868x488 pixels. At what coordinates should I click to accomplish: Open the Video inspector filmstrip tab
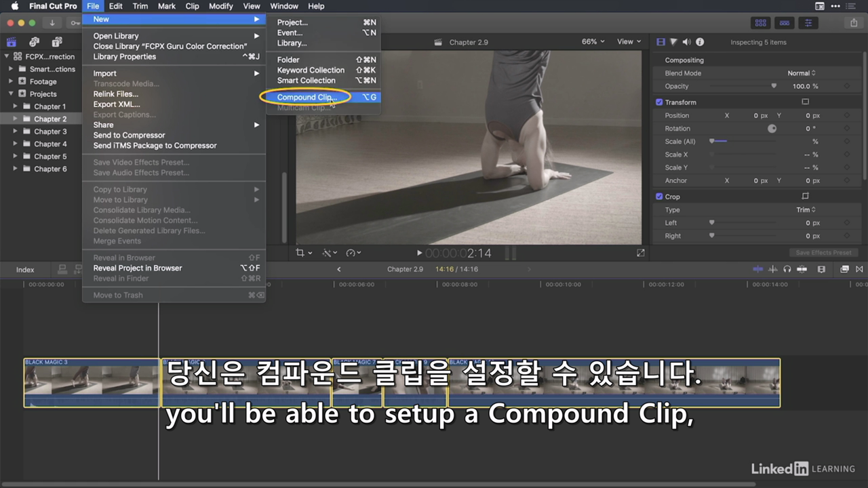[661, 42]
